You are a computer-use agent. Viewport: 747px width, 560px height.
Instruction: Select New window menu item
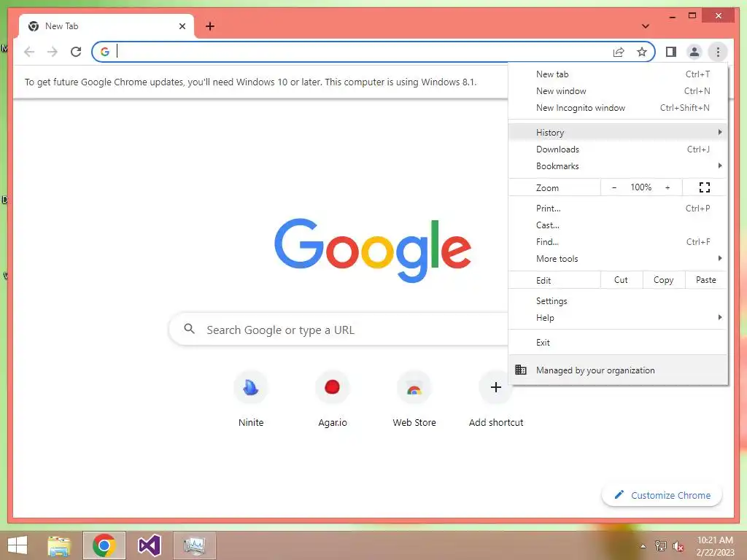[x=618, y=91]
